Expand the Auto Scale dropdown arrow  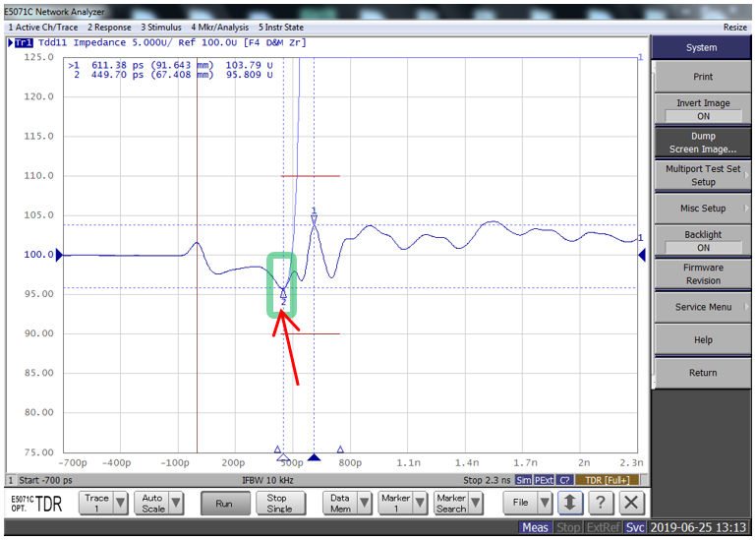pos(176,503)
